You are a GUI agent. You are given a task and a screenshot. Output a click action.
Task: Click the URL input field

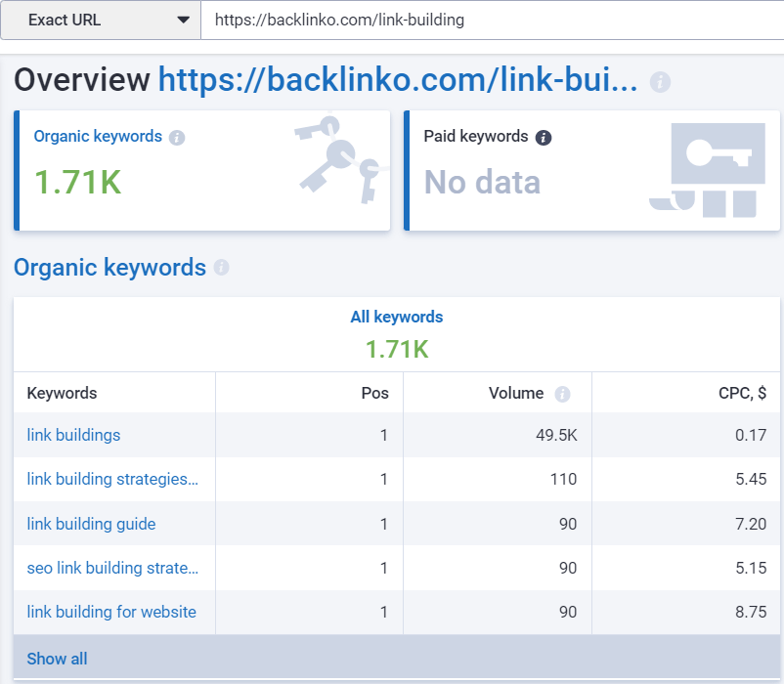click(489, 20)
